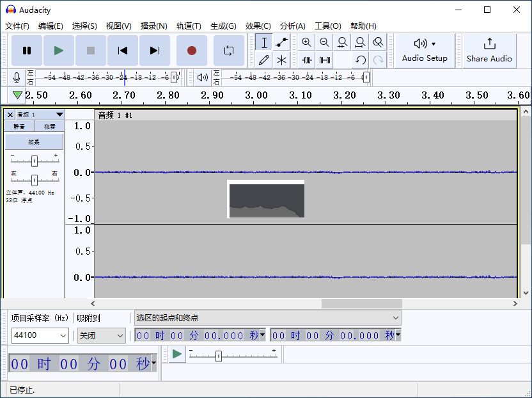Screen dimensions: 532x398
Task: Click the 效果 button on the track panel
Action: click(x=34, y=141)
